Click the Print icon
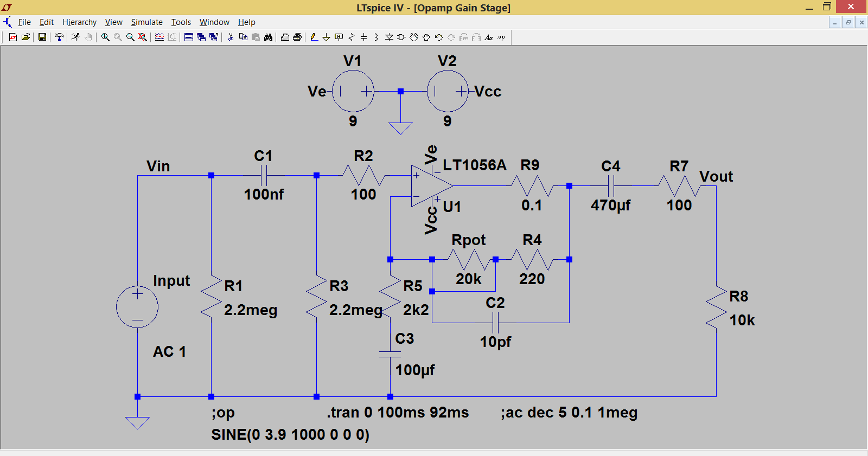The image size is (868, 456). (297, 37)
